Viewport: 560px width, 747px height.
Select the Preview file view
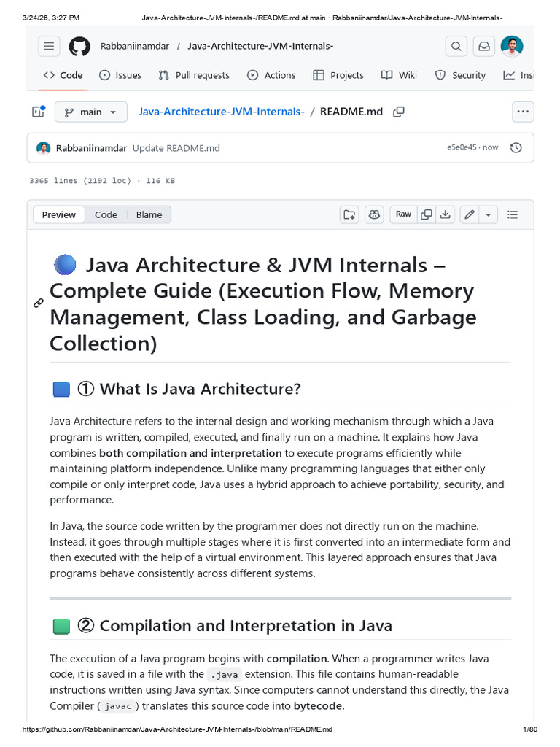coord(58,214)
